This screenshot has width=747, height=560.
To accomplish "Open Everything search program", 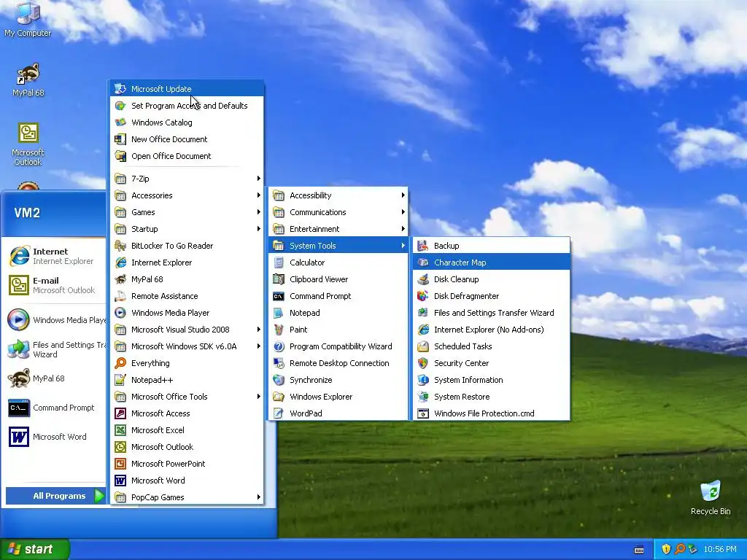I will pos(187,363).
